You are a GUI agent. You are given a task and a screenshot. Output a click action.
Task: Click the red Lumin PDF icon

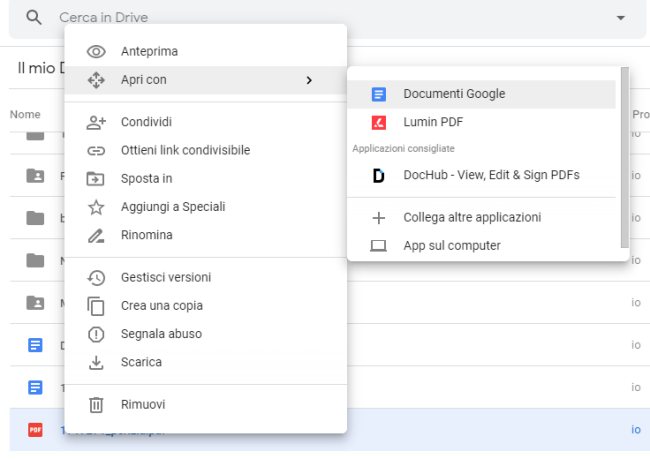click(x=378, y=122)
